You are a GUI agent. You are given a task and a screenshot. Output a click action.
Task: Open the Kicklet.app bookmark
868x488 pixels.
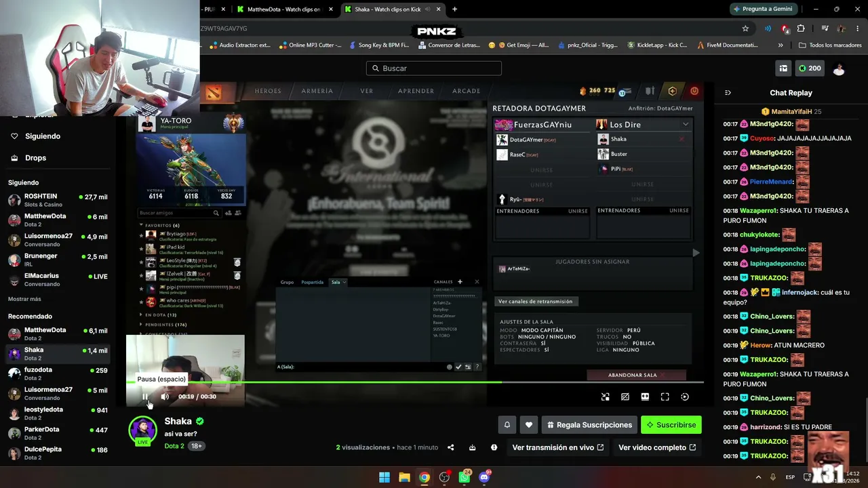[x=657, y=45]
